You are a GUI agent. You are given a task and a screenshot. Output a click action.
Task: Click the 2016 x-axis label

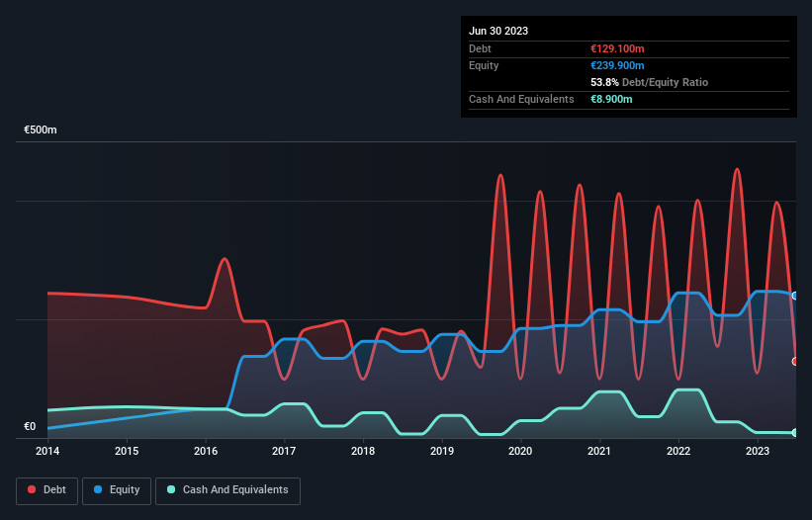(x=206, y=451)
